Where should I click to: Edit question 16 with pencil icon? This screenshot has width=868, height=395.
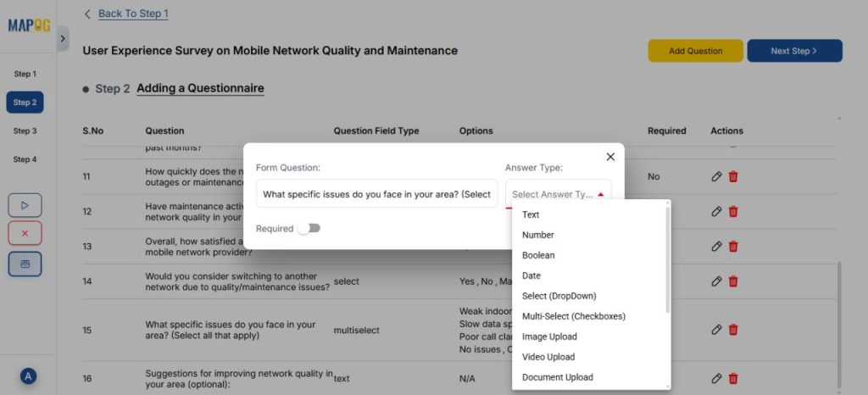(x=716, y=378)
